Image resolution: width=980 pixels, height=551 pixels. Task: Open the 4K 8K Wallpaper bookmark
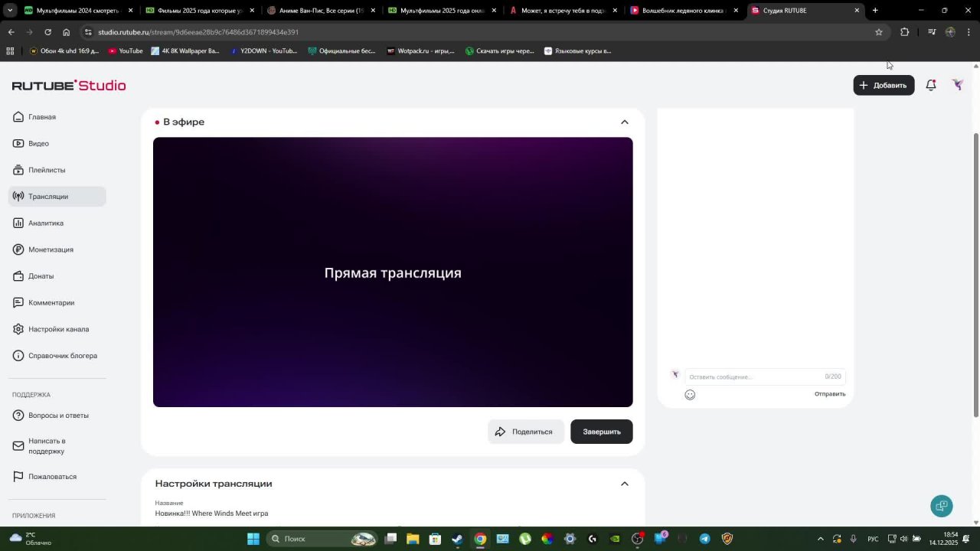pos(185,51)
